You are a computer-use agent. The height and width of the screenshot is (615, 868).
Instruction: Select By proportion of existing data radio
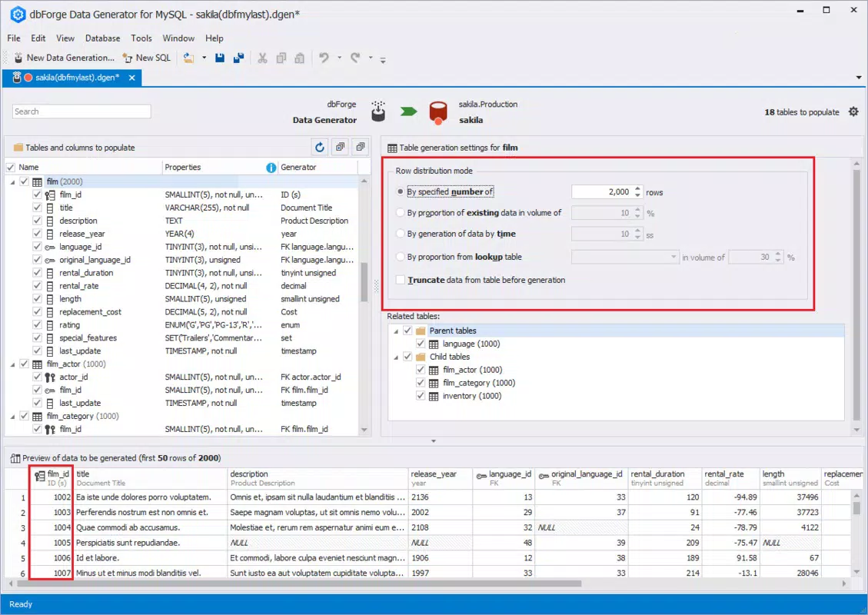pos(401,213)
